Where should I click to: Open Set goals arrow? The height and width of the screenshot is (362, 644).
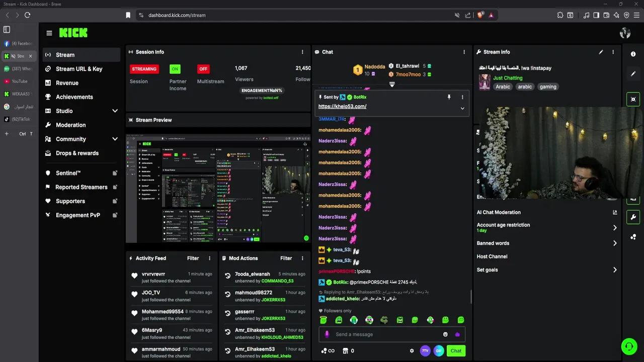pos(615,270)
